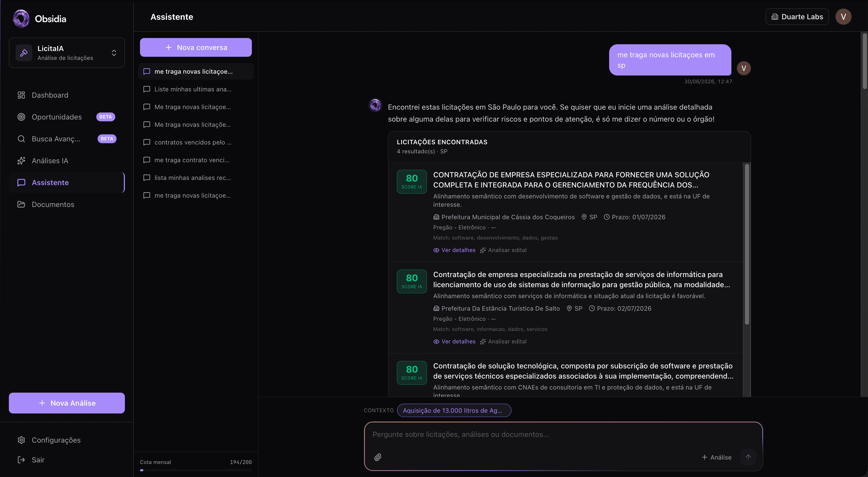Click the chat bubble icon of active conversation
Image resolution: width=868 pixels, height=477 pixels.
click(x=146, y=71)
